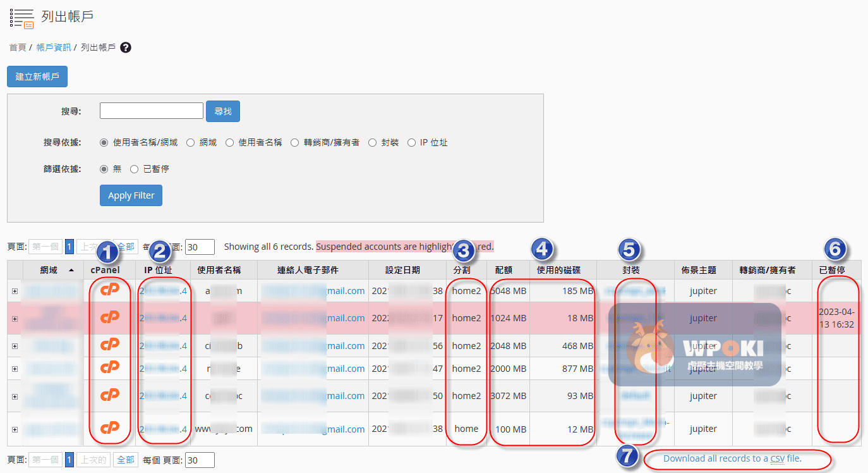Click the 搜尋 text input field
The width and height of the screenshot is (868, 473).
click(x=152, y=111)
